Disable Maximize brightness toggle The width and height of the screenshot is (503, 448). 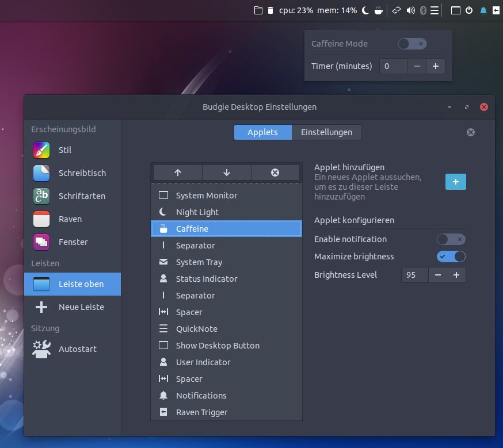[451, 256]
